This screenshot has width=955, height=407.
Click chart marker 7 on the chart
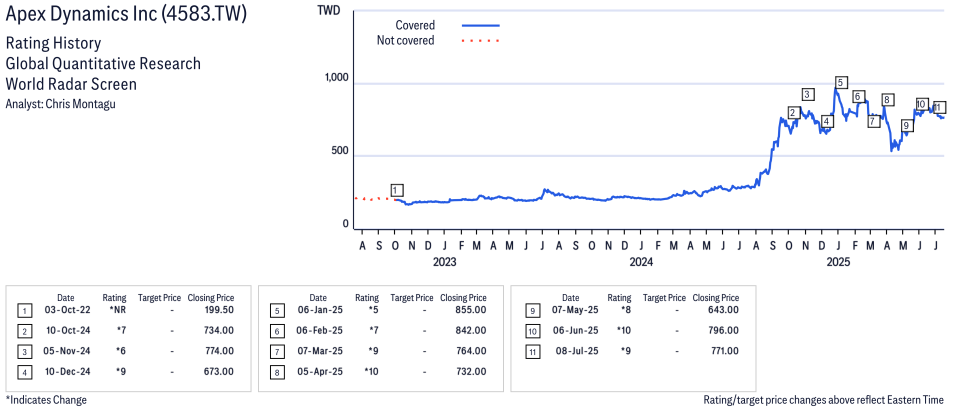tap(873, 121)
